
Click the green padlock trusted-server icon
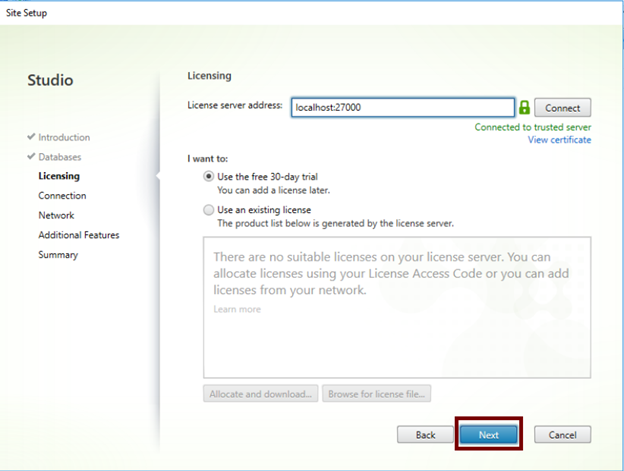pos(524,107)
